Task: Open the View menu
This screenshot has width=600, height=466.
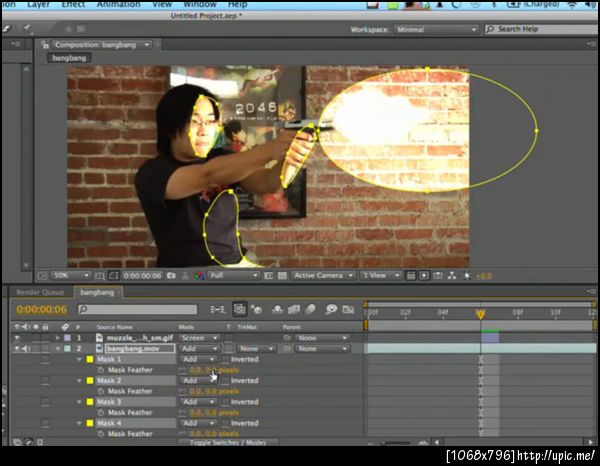Action: tap(162, 5)
